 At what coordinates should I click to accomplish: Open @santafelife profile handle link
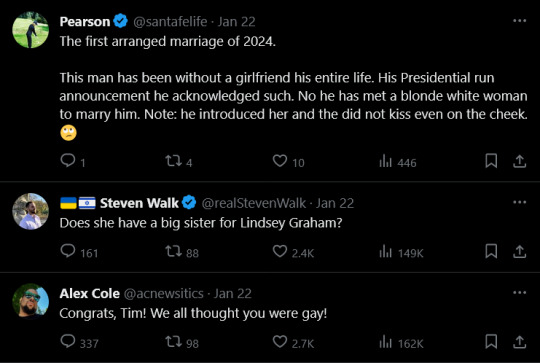pos(170,22)
